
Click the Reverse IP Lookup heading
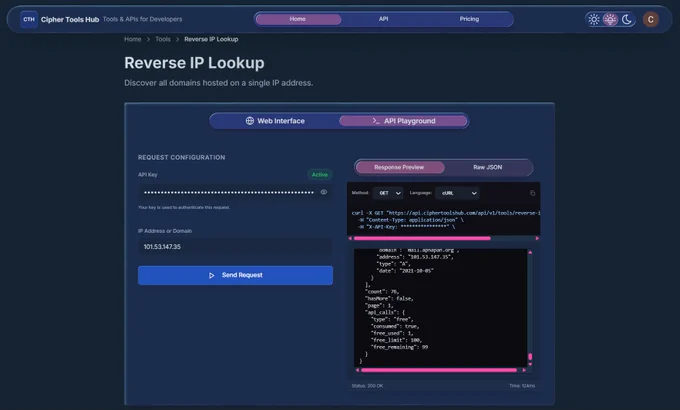click(x=194, y=63)
